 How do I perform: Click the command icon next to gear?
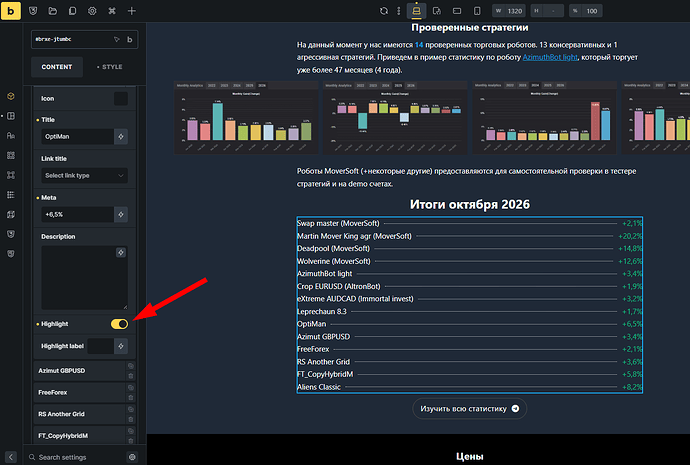(112, 11)
